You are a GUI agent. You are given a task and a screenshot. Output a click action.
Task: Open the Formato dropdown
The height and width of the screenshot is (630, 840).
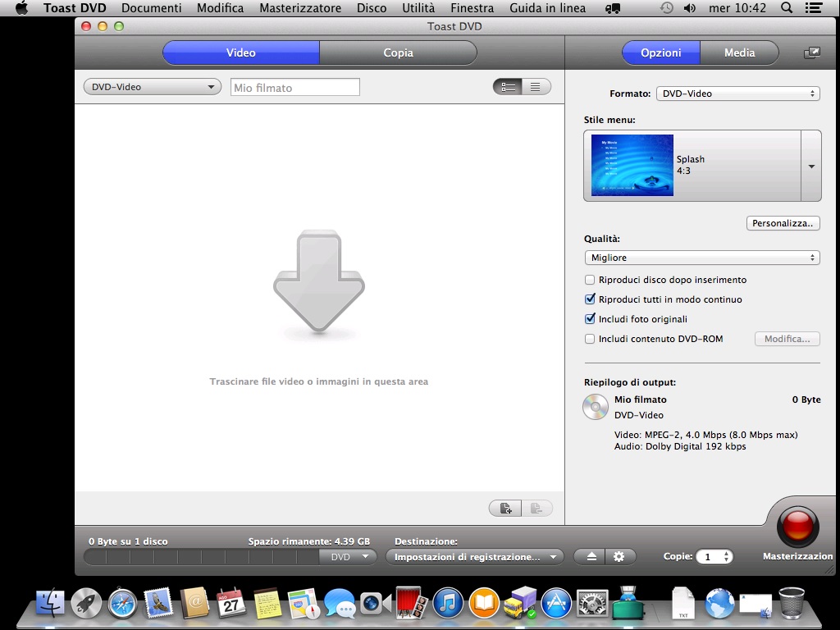coord(738,94)
